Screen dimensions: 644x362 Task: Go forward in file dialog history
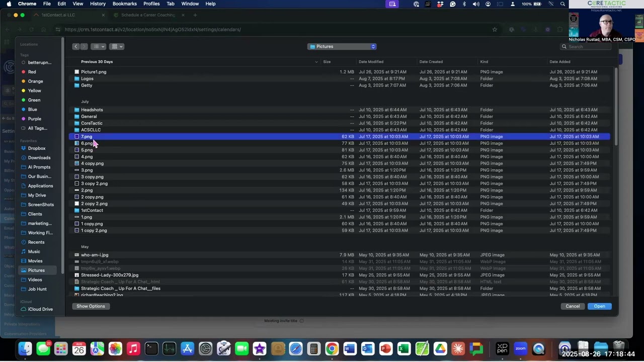84,46
